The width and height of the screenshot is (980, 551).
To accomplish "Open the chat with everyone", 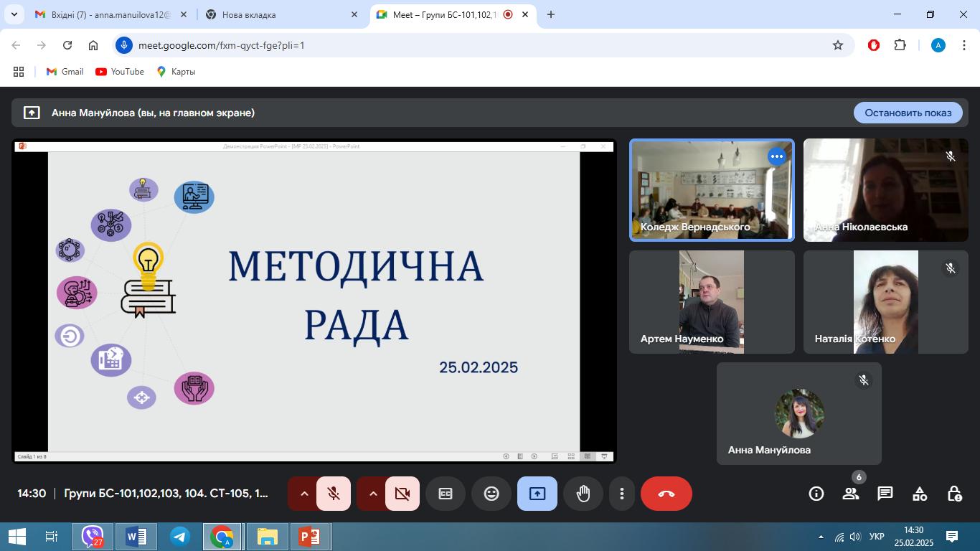I will [885, 494].
